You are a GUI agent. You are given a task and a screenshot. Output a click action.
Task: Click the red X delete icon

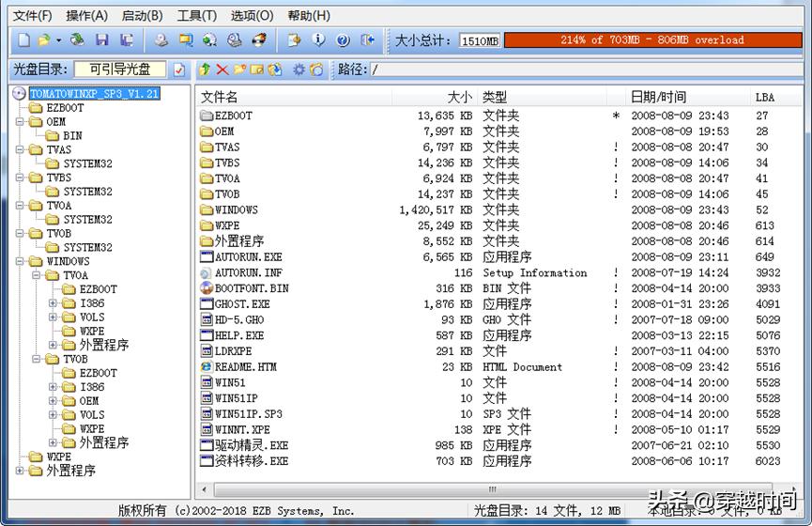(x=222, y=70)
